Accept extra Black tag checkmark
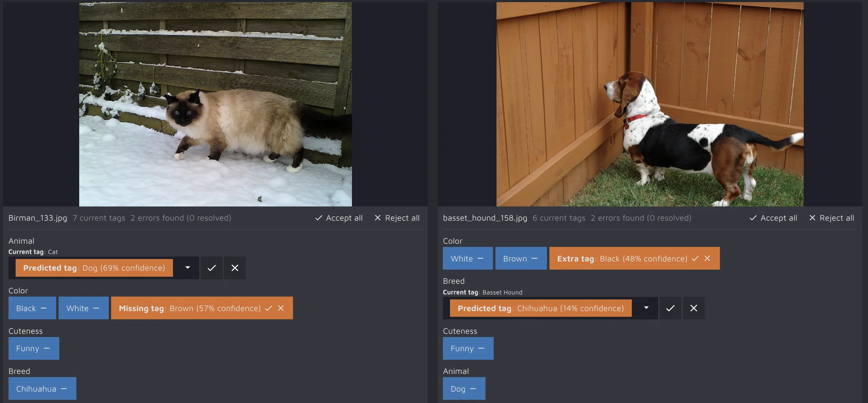 tap(695, 259)
